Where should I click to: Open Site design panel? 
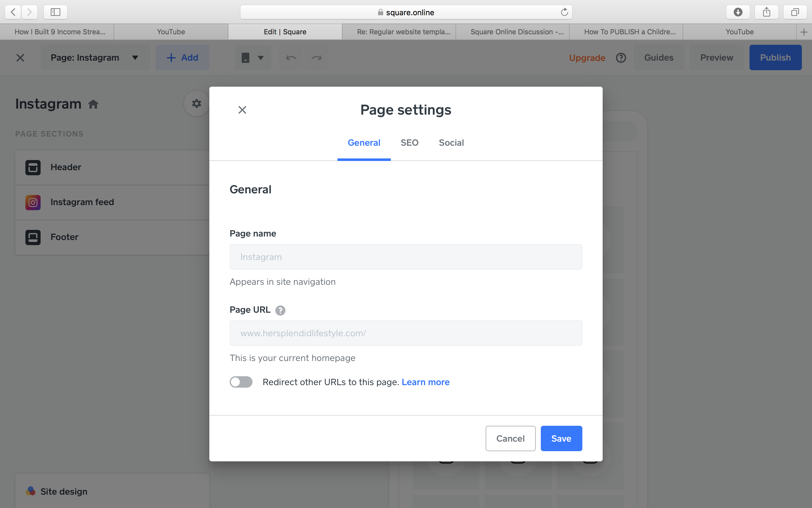click(x=112, y=491)
